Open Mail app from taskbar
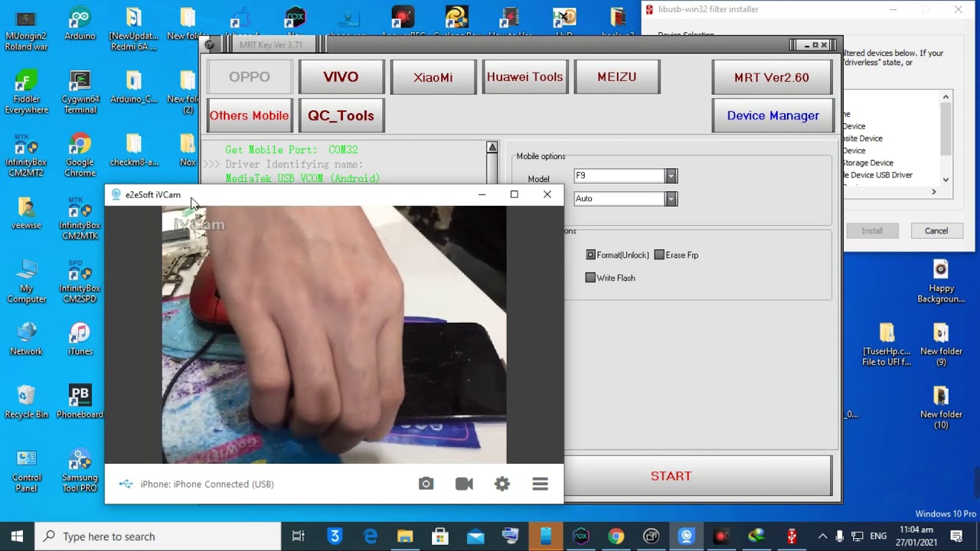The height and width of the screenshot is (551, 980). (x=475, y=536)
